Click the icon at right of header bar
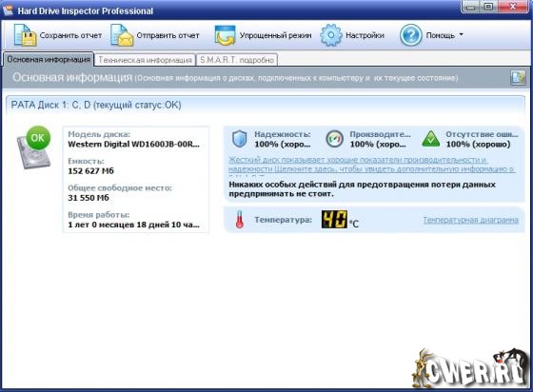Viewport: 533px width, 392px height. (518, 77)
